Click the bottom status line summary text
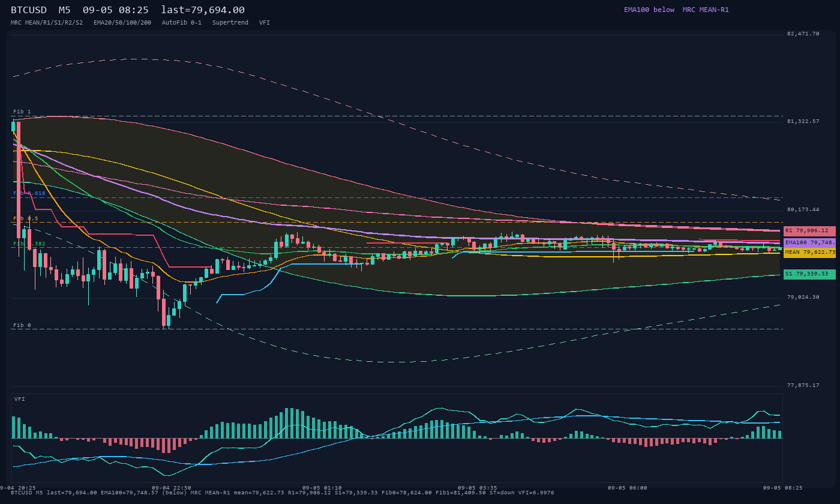The height and width of the screenshot is (504, 840). (x=283, y=493)
